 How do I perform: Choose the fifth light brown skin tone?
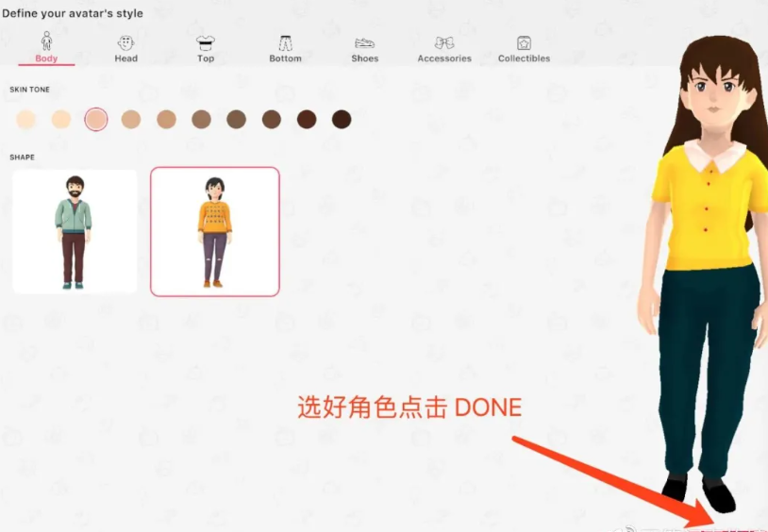[167, 119]
